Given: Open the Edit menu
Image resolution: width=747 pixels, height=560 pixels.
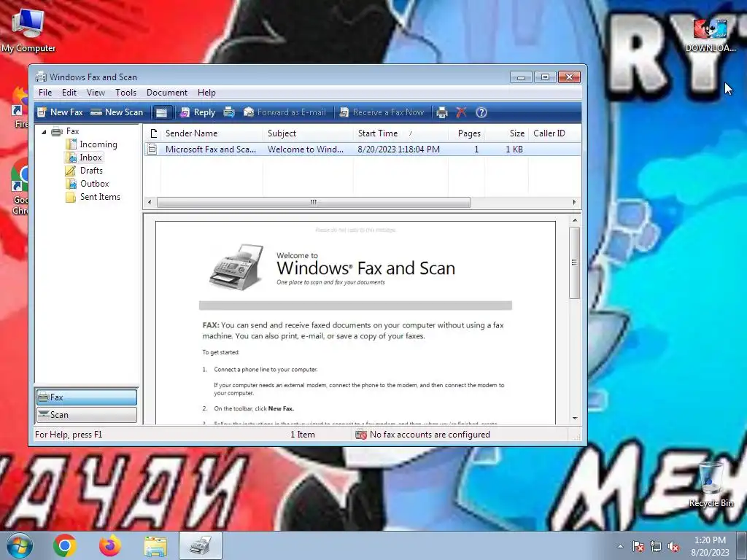Looking at the screenshot, I should [x=69, y=93].
